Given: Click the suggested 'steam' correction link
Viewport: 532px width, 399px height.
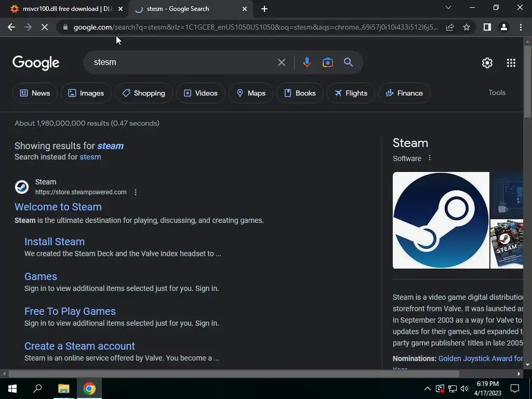Looking at the screenshot, I should pyautogui.click(x=111, y=146).
